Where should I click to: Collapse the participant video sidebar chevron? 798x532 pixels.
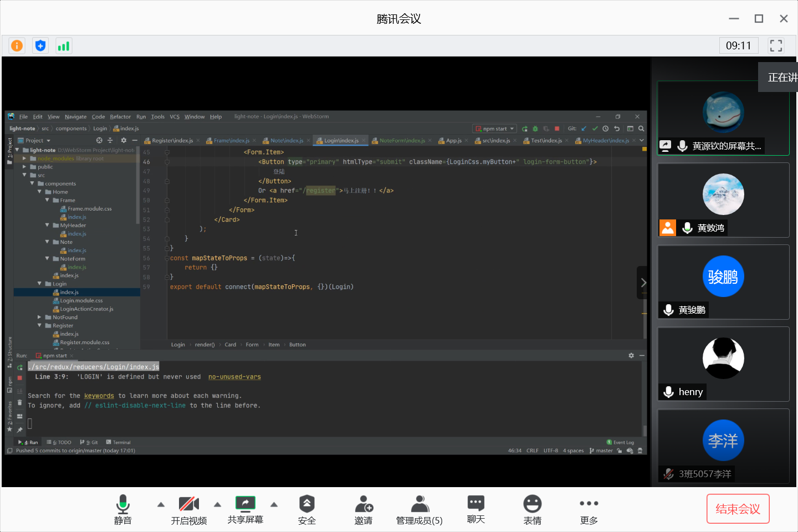(x=643, y=283)
